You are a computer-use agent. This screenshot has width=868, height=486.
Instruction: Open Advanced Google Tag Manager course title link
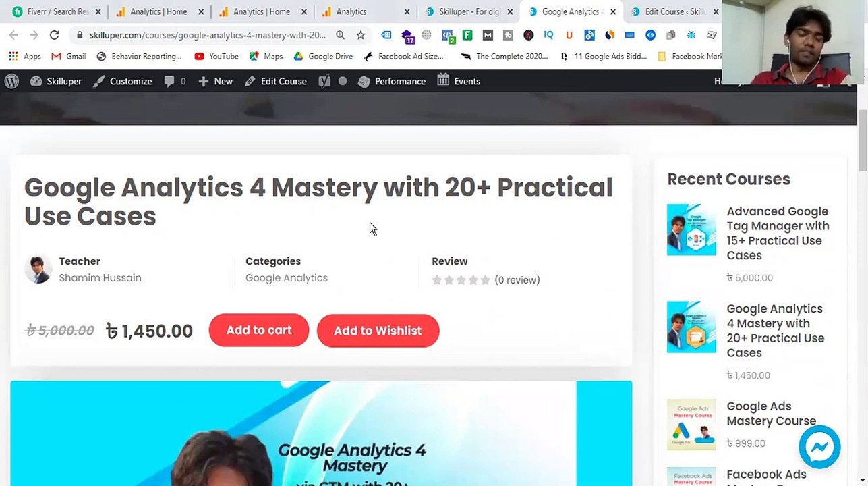[778, 233]
